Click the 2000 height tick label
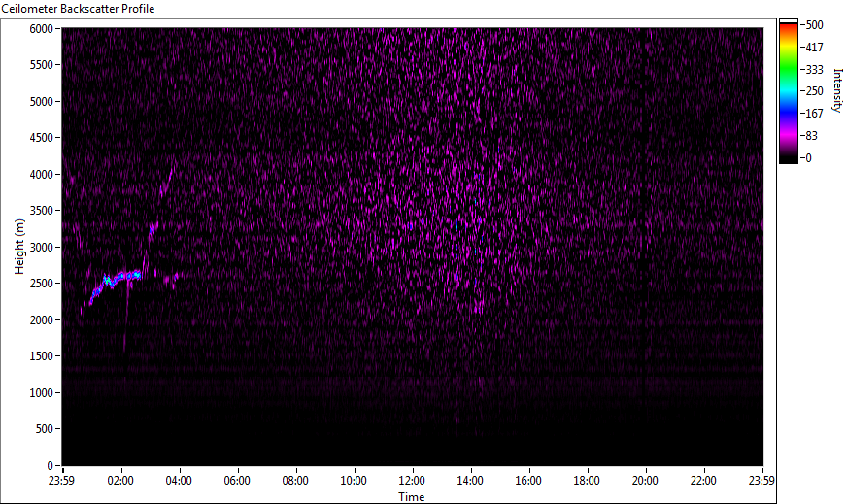Screen dimensions: 847x504 41,320
